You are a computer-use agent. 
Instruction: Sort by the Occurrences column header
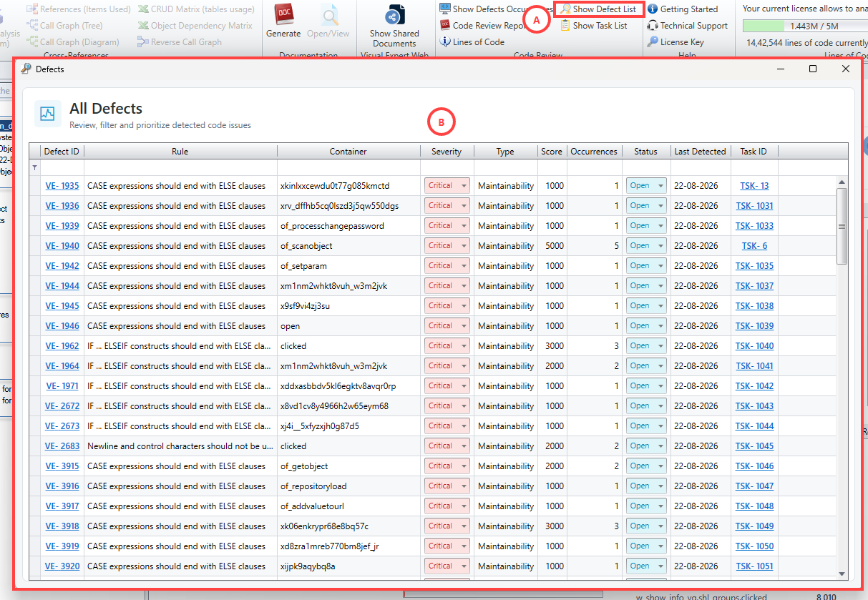tap(593, 152)
